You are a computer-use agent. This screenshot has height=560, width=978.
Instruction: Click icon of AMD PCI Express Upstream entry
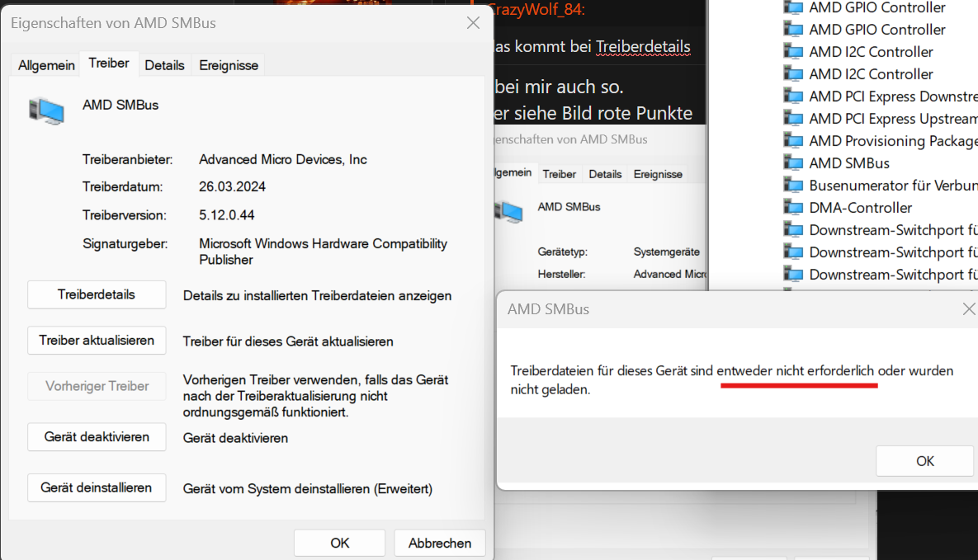coord(793,119)
